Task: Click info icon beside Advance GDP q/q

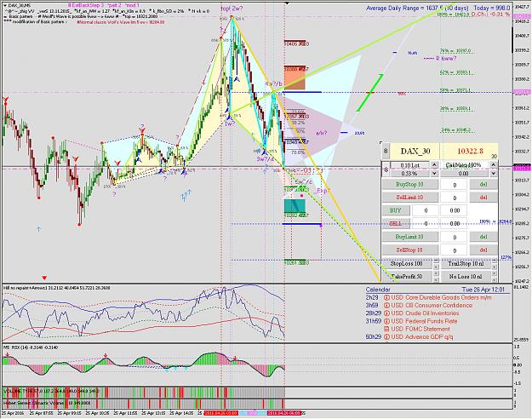Action: click(386, 337)
